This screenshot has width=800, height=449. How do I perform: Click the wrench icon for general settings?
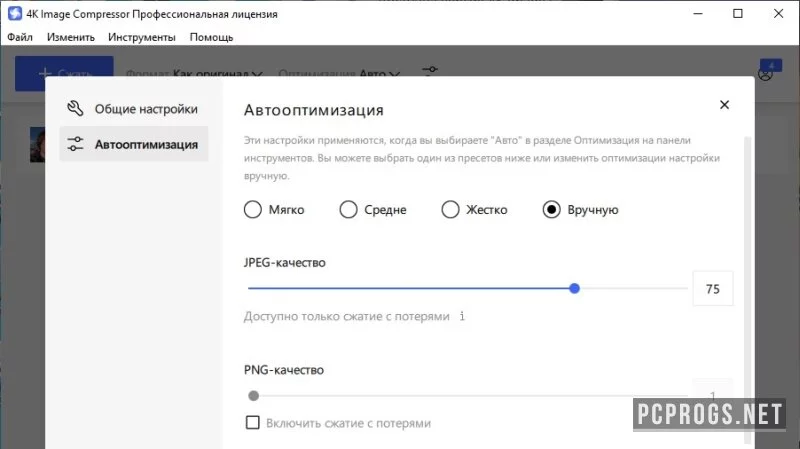76,108
